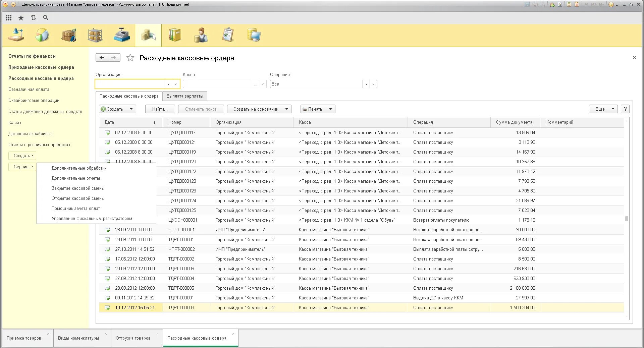Go back with the left arrow button
The width and height of the screenshot is (644, 348).
tap(102, 58)
